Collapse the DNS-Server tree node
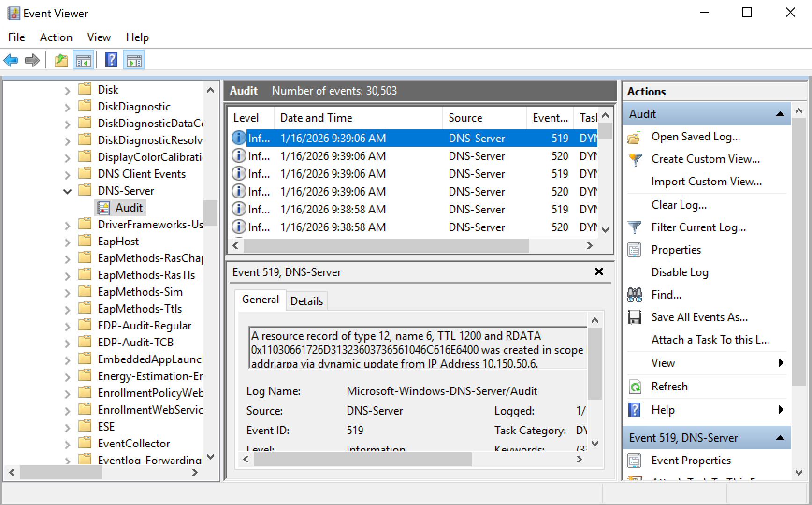Viewport: 812px width, 505px height. (x=67, y=191)
